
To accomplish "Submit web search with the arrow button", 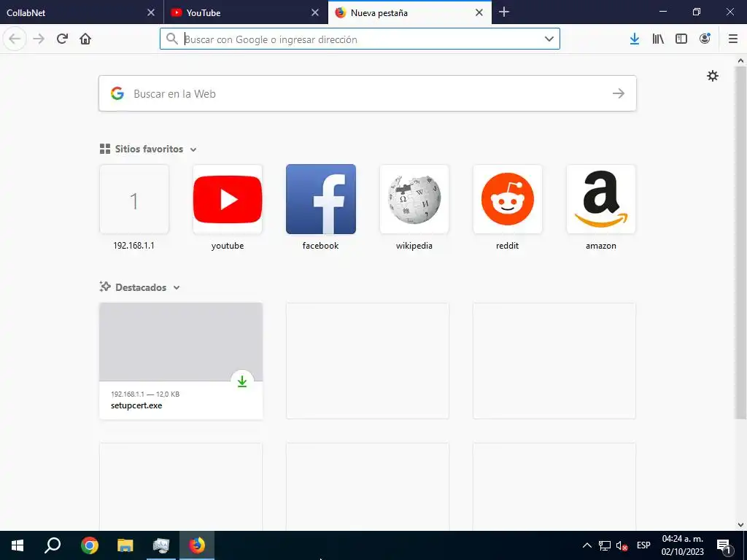I will (x=619, y=93).
